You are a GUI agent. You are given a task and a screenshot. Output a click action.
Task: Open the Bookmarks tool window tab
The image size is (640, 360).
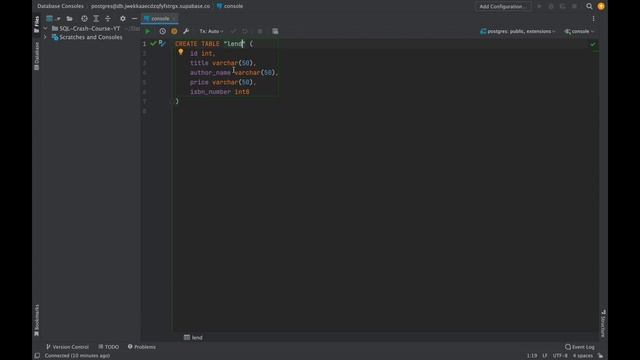[x=37, y=320]
